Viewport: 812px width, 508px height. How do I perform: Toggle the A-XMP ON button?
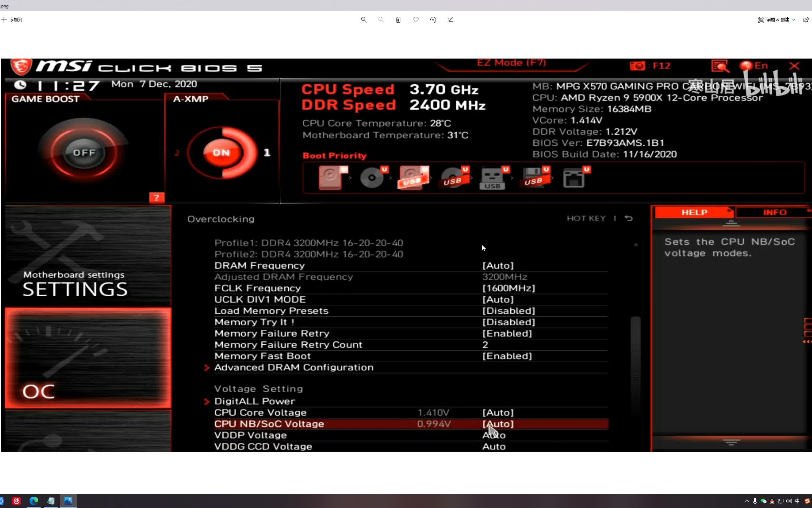[221, 152]
